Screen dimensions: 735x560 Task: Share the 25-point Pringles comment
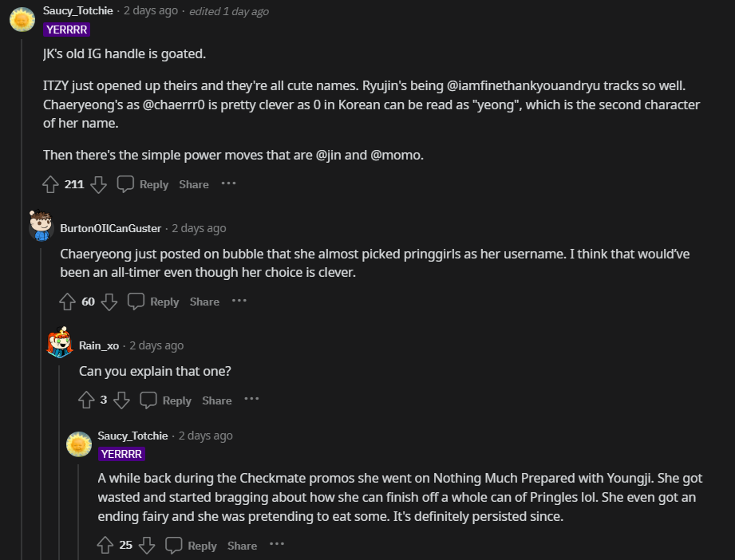[242, 546]
